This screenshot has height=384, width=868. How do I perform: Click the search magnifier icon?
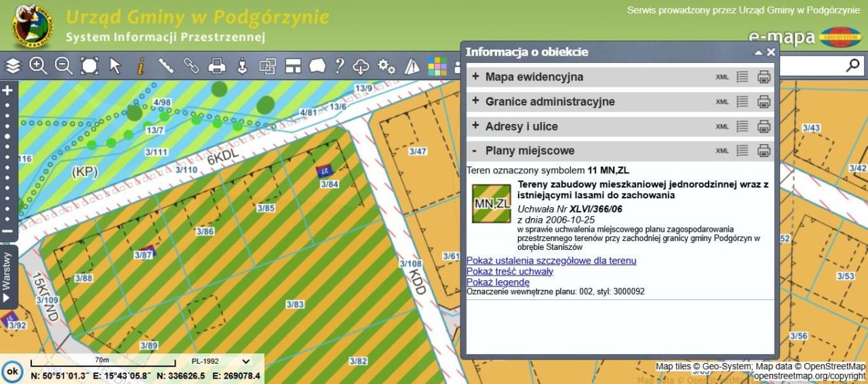click(x=853, y=65)
